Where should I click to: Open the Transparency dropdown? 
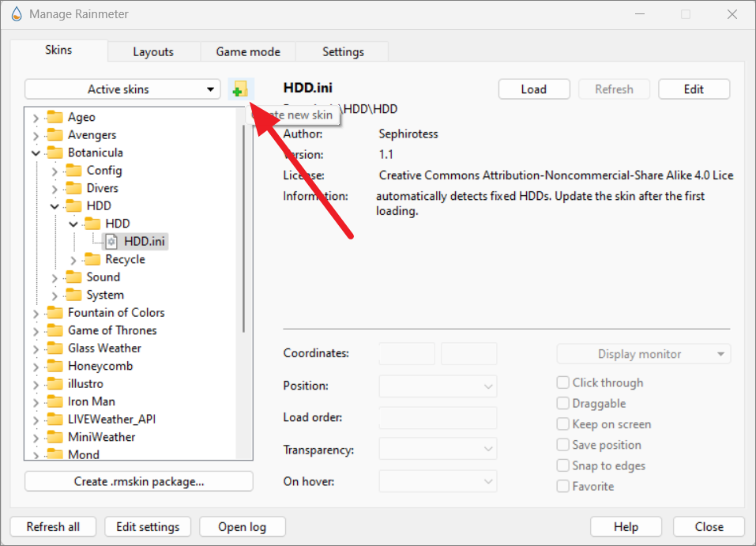[x=438, y=449]
